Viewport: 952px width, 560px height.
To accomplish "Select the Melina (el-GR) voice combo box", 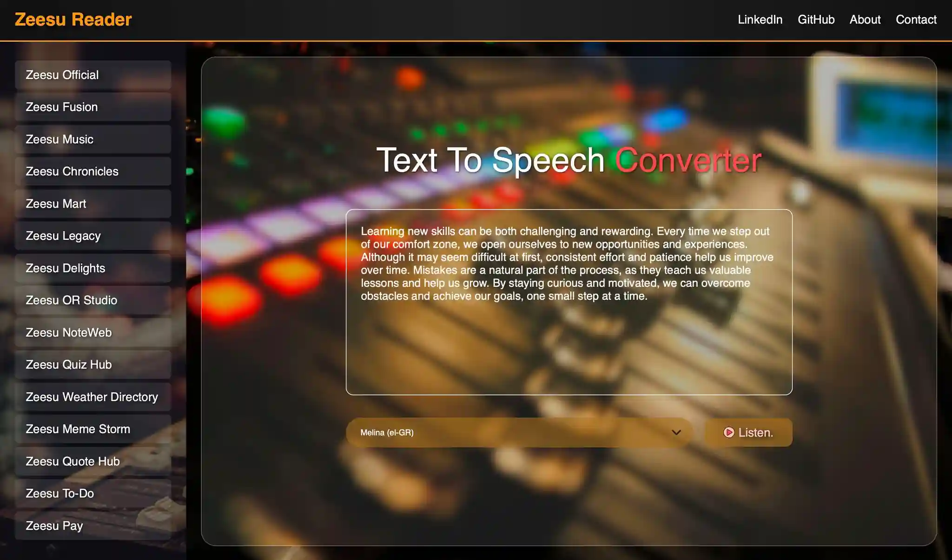I will click(x=519, y=433).
